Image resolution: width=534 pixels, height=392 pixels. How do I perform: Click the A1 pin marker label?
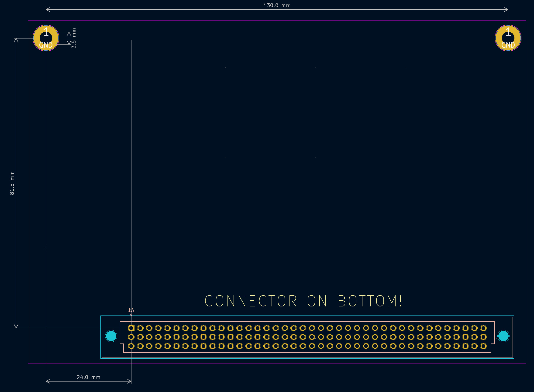(131, 310)
